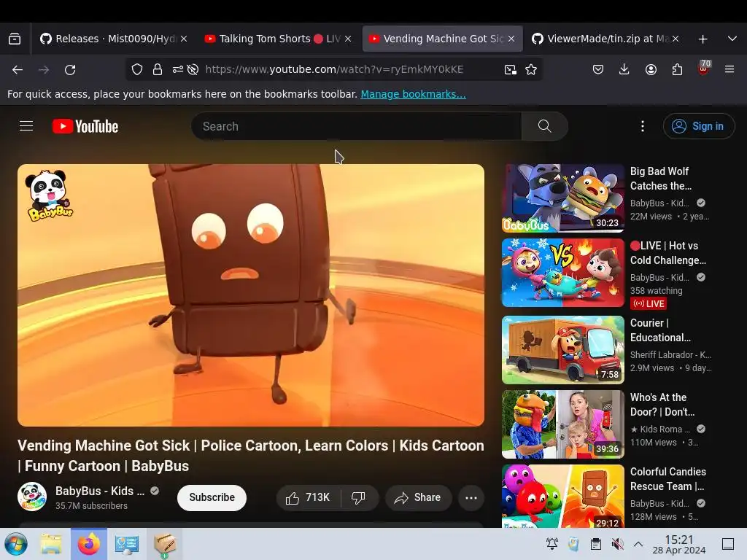Unmute the volume tray icon
This screenshot has width=747, height=560.
(617, 544)
